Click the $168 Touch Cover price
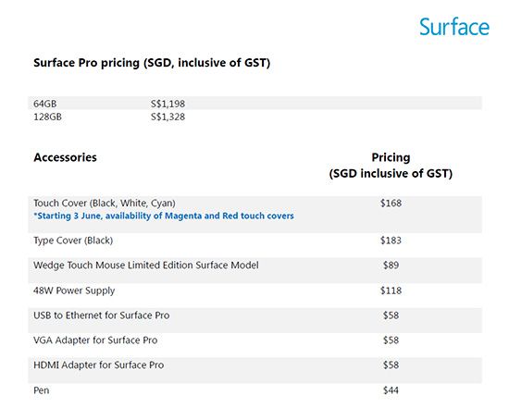The image size is (509, 420). point(391,204)
